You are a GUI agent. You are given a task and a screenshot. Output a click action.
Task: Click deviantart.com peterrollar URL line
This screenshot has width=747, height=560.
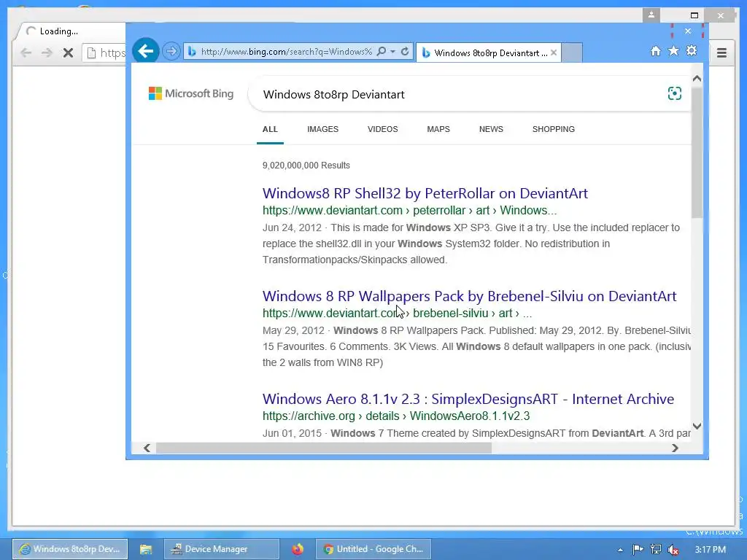point(409,211)
